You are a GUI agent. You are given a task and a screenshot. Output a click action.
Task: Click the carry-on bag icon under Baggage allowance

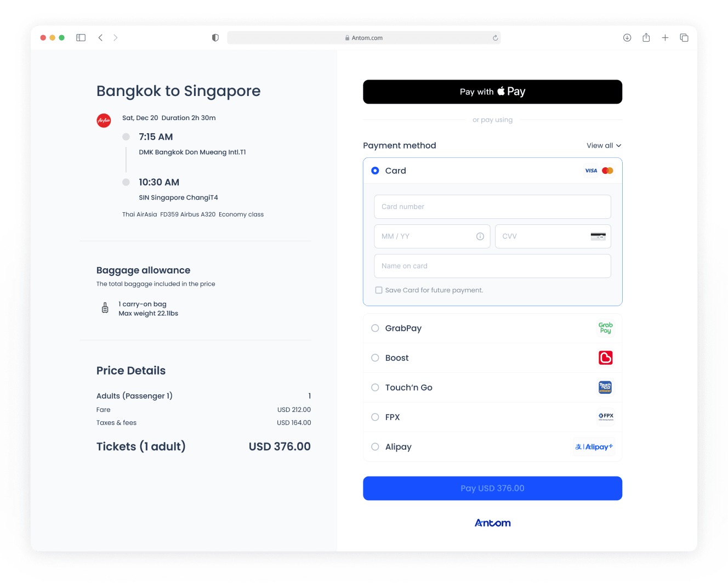click(105, 308)
